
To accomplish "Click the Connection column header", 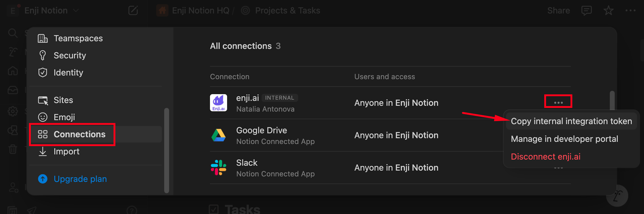I will 230,77.
